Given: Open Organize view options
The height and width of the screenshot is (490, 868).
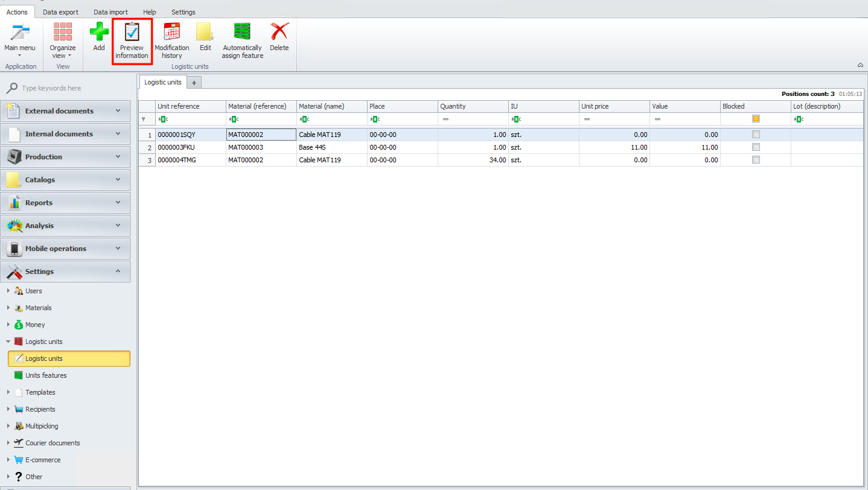Looking at the screenshot, I should [x=63, y=40].
